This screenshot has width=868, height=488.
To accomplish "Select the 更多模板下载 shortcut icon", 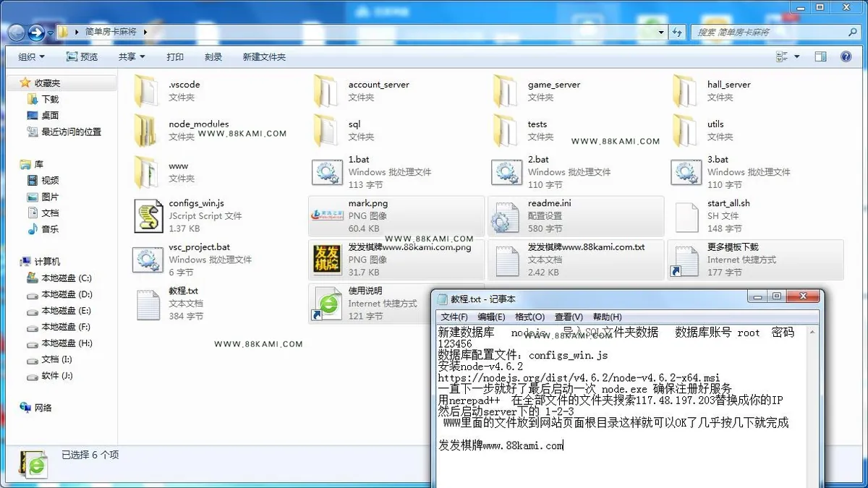I will pyautogui.click(x=684, y=260).
